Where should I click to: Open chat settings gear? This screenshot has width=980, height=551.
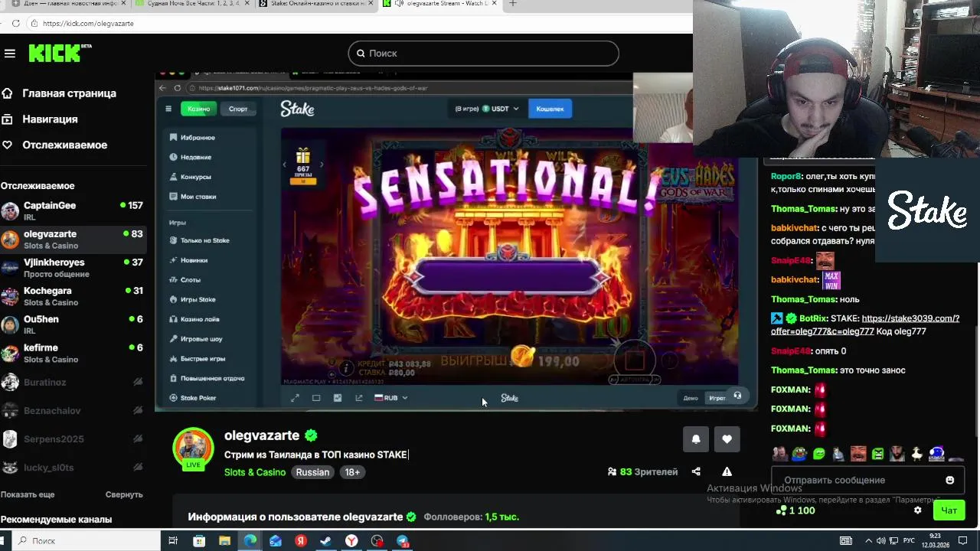click(918, 510)
